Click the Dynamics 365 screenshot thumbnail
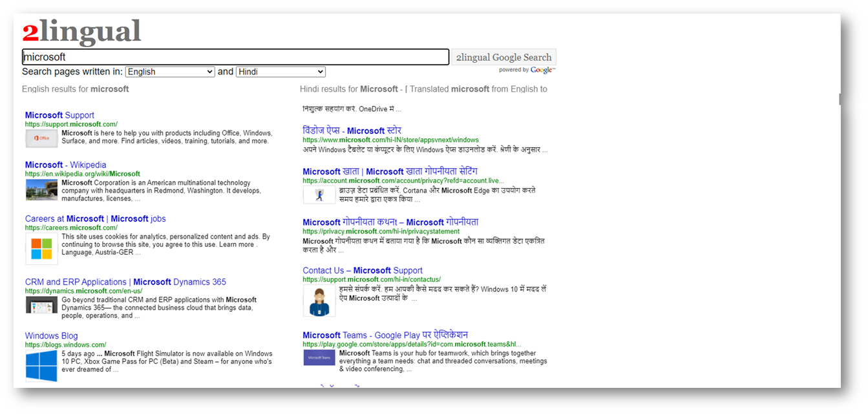This screenshot has width=868, height=415. click(41, 305)
